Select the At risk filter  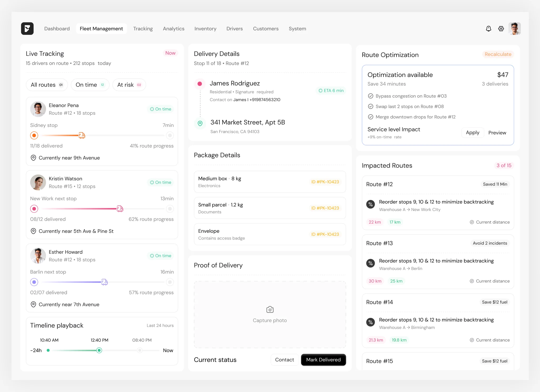[x=129, y=85]
